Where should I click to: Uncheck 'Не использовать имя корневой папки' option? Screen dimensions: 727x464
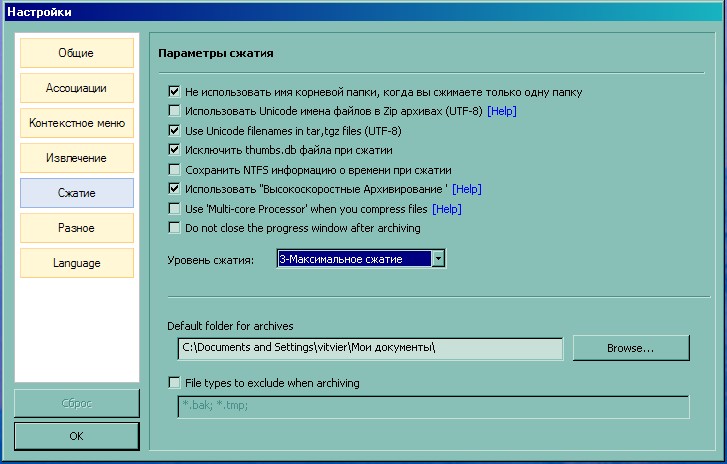(174, 92)
